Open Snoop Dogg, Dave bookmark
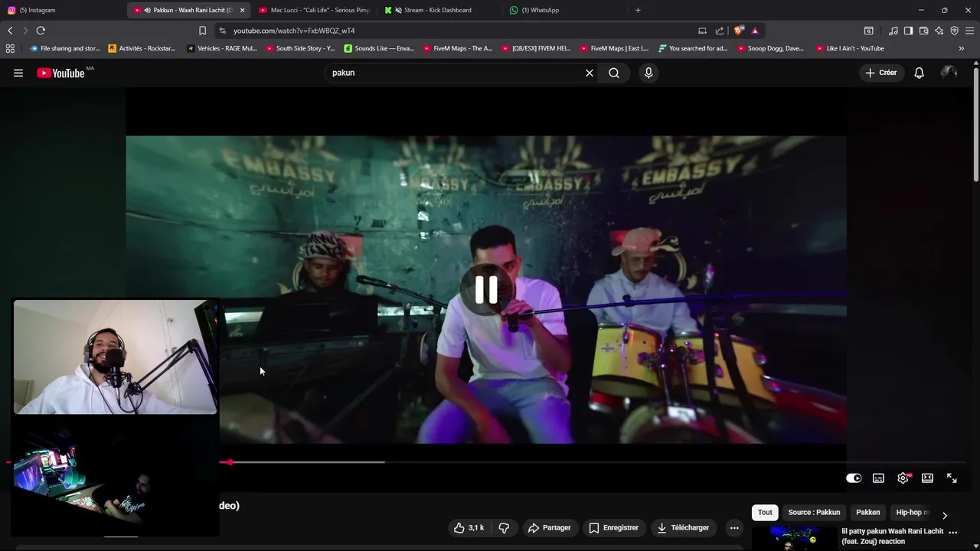Screen dimensions: 980x551 770,48
